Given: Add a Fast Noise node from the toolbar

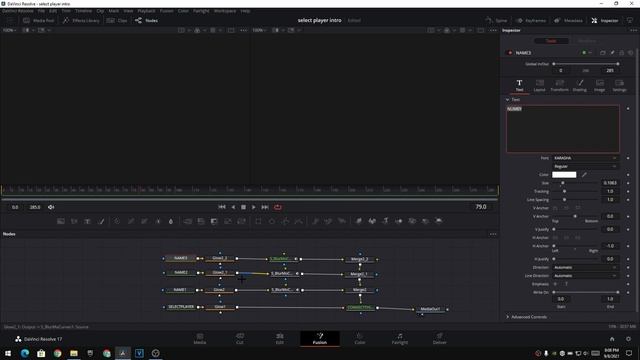Looking at the screenshot, I should point(74,221).
